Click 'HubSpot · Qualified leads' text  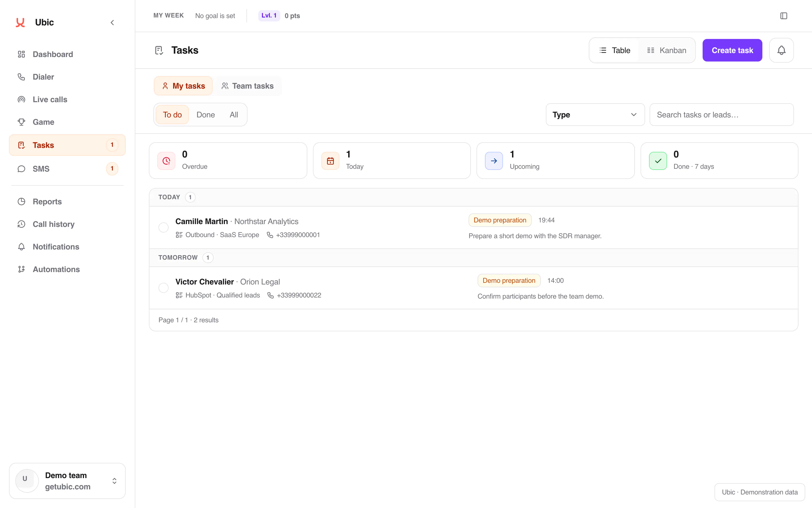[x=222, y=295]
